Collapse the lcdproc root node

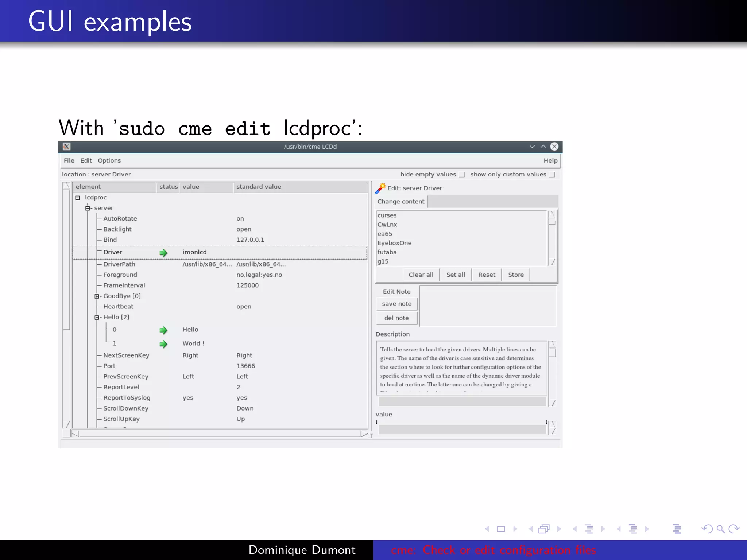[x=77, y=198]
